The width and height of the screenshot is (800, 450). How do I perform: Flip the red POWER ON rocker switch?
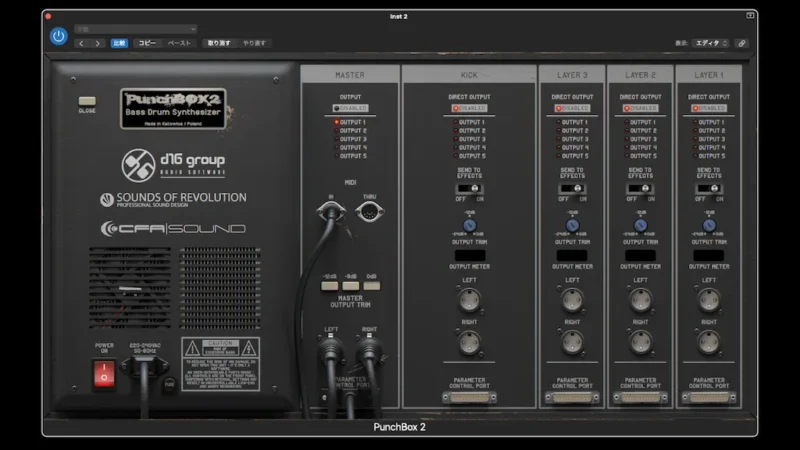(104, 374)
